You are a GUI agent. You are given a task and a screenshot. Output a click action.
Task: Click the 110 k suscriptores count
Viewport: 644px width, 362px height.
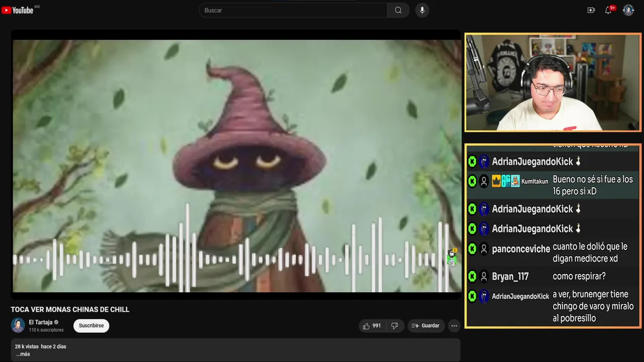tap(46, 330)
